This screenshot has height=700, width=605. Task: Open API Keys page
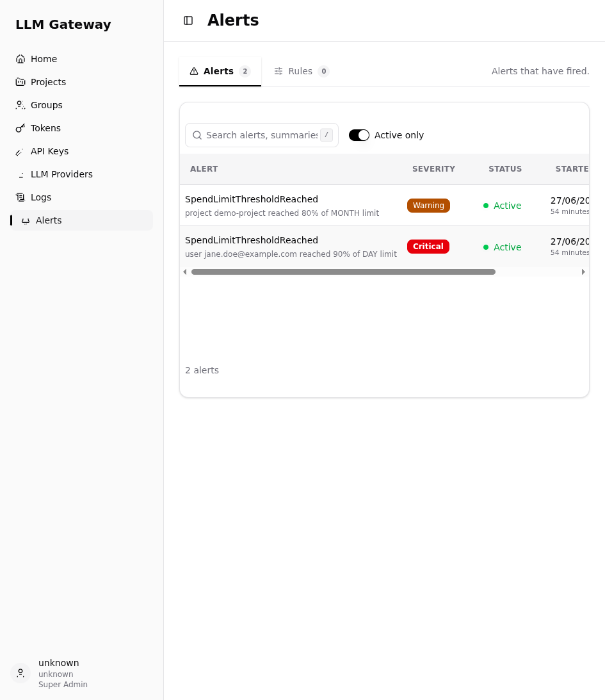[x=82, y=151]
